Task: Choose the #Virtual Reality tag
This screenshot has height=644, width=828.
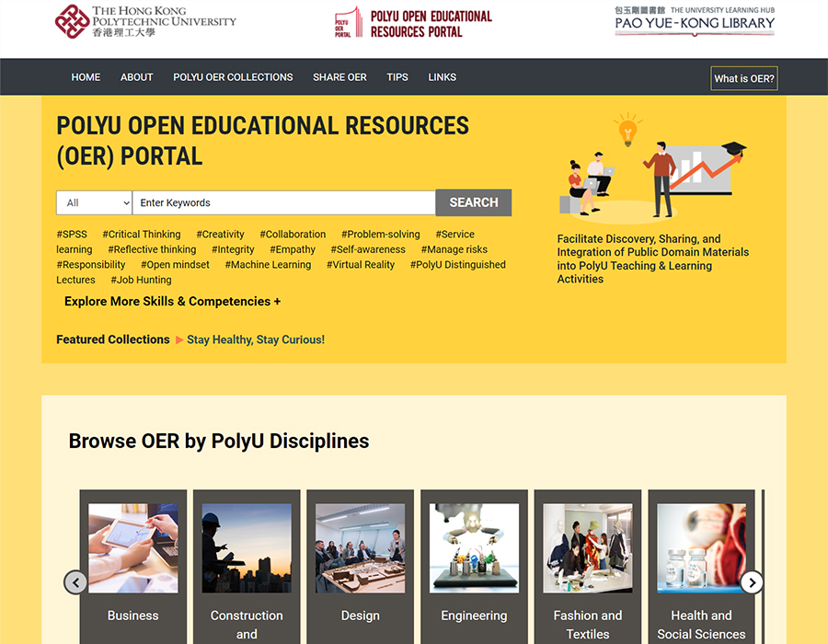Action: click(x=361, y=265)
